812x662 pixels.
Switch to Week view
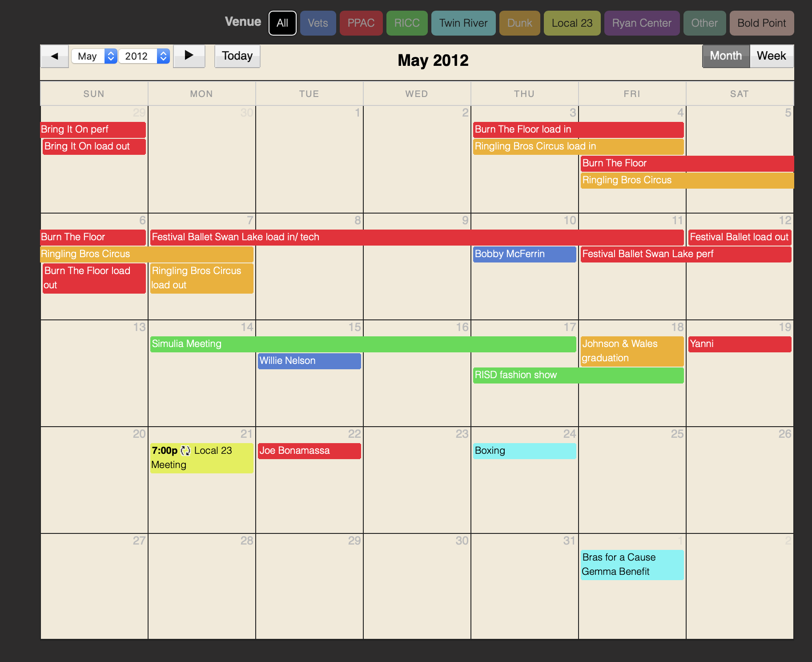(771, 56)
